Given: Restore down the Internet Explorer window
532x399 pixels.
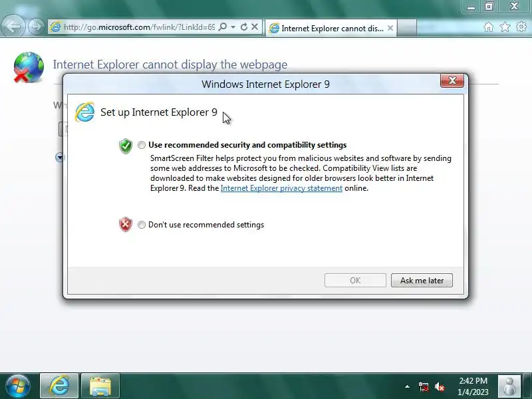Looking at the screenshot, I should point(489,7).
